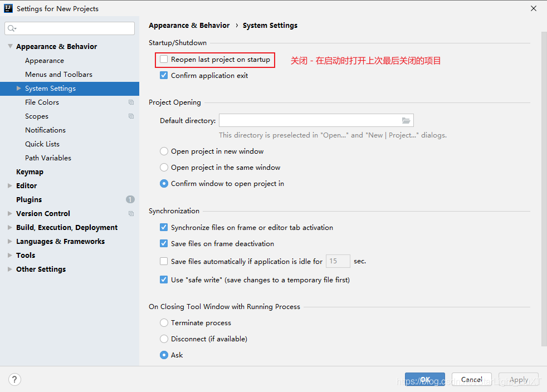547x392 pixels.
Task: Open the Keymap settings
Action: (30, 172)
